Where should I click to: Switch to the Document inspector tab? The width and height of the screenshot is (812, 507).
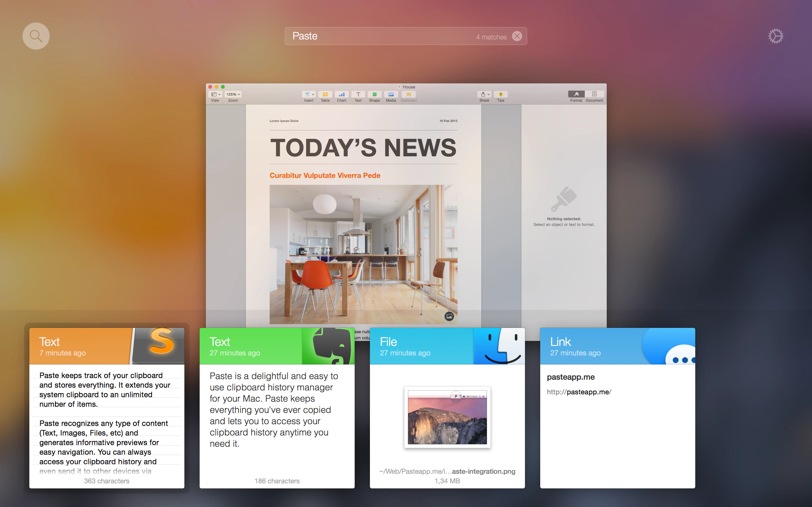(x=594, y=94)
